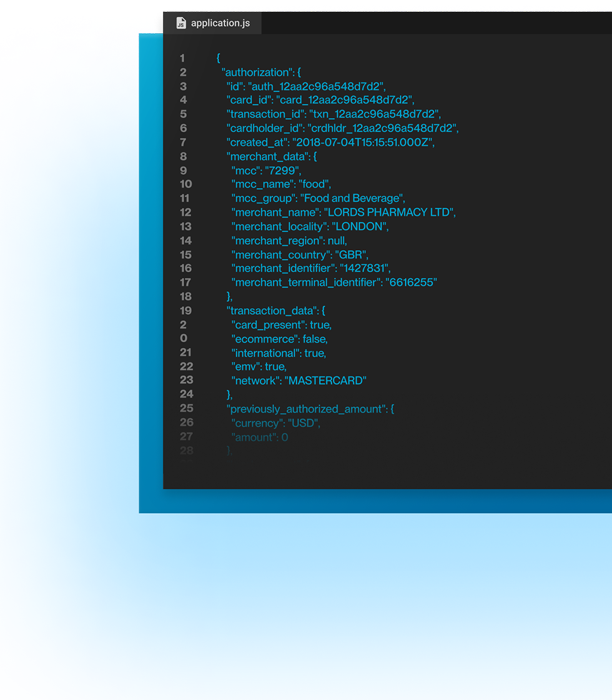Click the "id": "auth_12aa2c96a548d7d2" line
Image resolution: width=612 pixels, height=700 pixels.
click(x=306, y=86)
